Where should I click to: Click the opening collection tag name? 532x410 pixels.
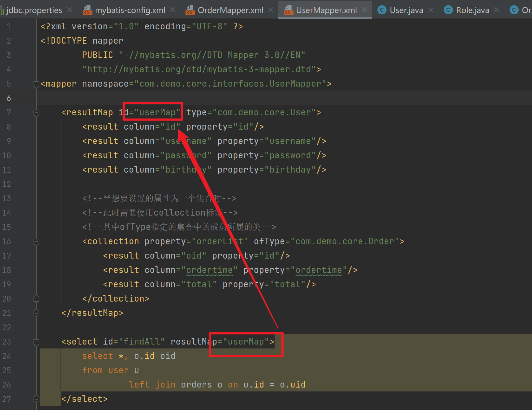pyautogui.click(x=113, y=241)
